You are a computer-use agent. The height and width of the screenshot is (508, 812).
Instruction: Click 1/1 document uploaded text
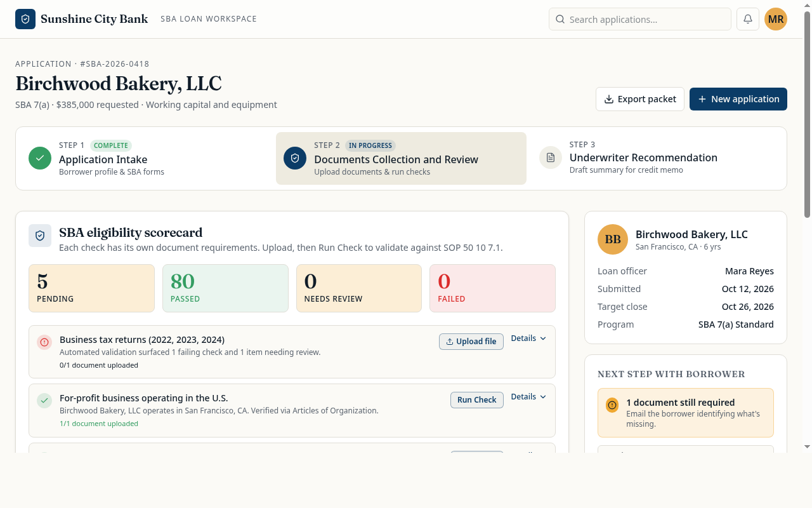99,424
